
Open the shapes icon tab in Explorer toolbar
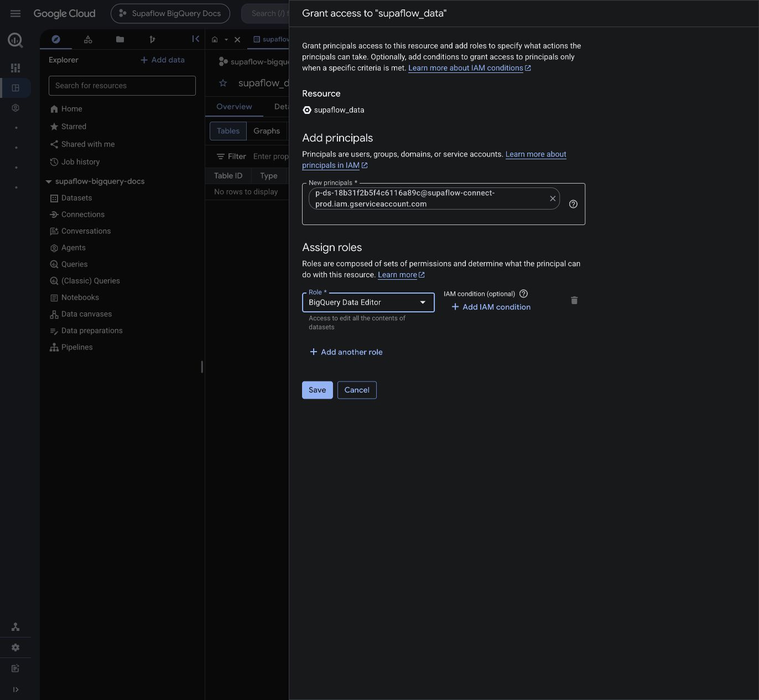[x=88, y=39]
